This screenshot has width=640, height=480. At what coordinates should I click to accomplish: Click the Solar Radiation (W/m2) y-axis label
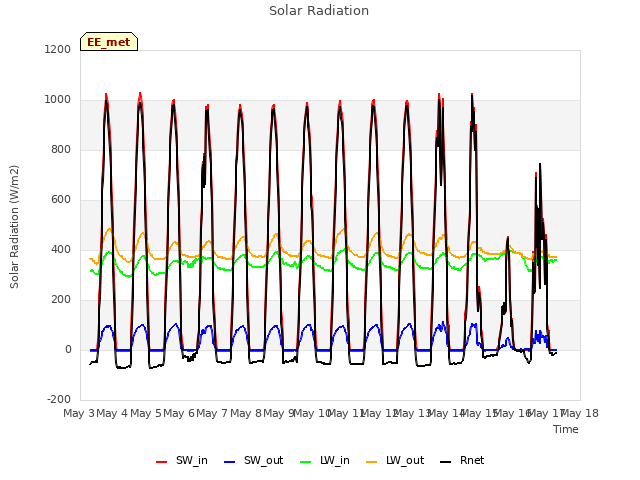click(14, 227)
